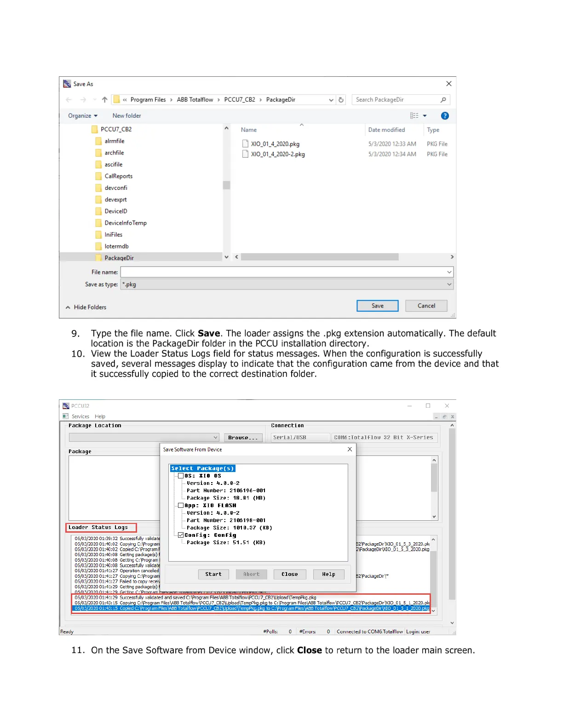Open the blue Help question mark icon

tap(445, 116)
